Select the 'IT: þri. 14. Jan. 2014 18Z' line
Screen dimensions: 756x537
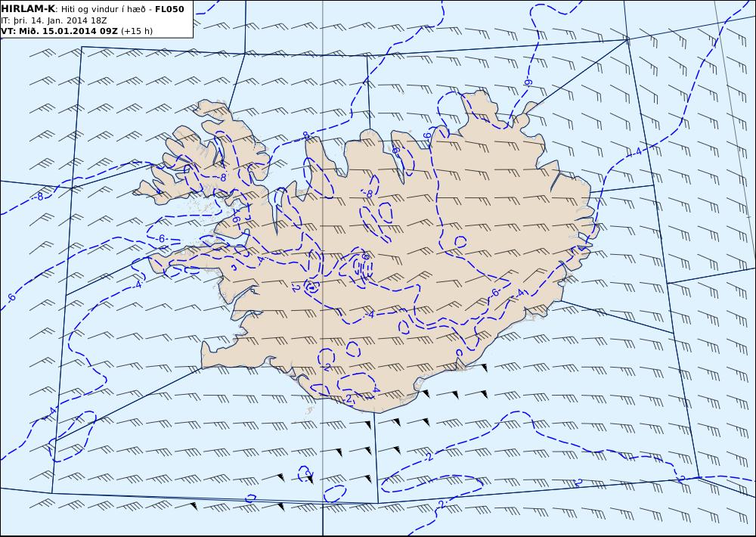click(x=54, y=20)
